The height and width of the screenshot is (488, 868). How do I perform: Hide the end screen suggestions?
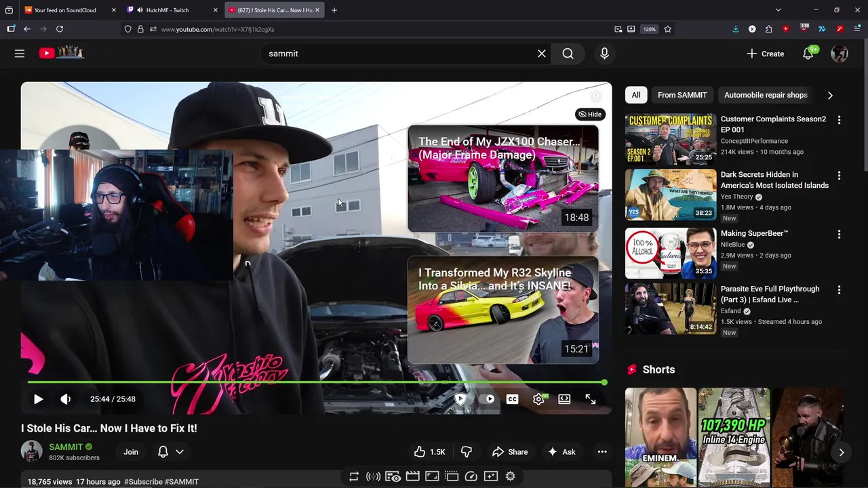tap(590, 114)
